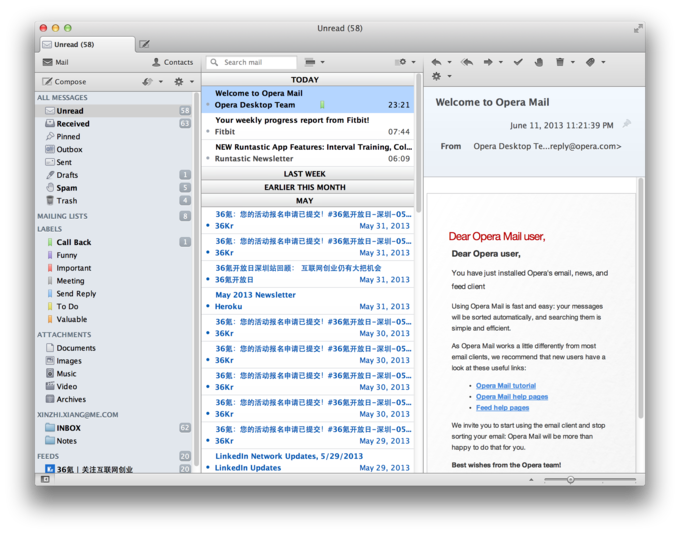680x534 pixels.
Task: Expand EARLIER THIS MONTH message group
Action: [x=307, y=187]
